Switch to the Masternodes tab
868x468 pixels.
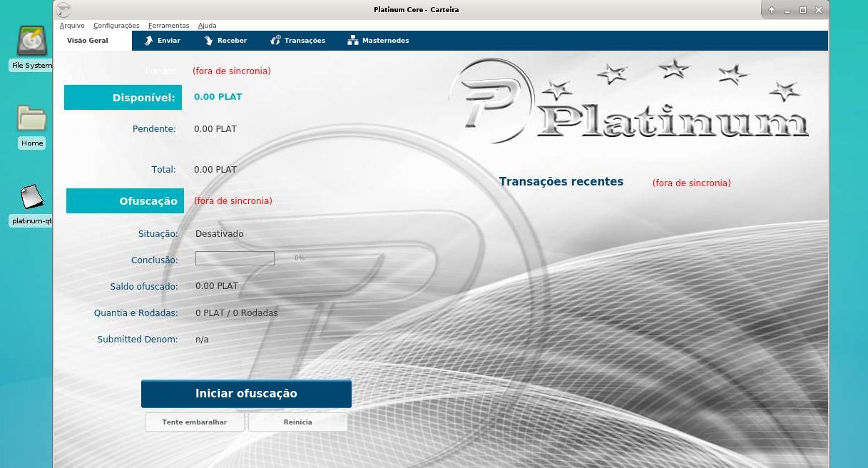(x=378, y=41)
